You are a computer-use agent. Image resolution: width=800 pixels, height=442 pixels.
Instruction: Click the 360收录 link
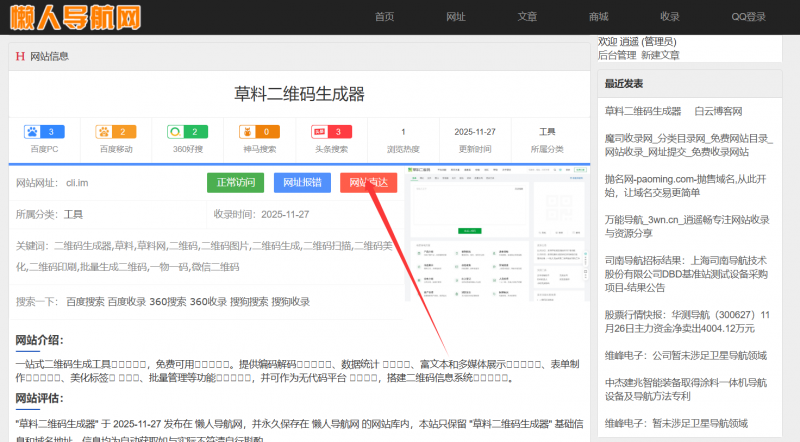(x=208, y=302)
